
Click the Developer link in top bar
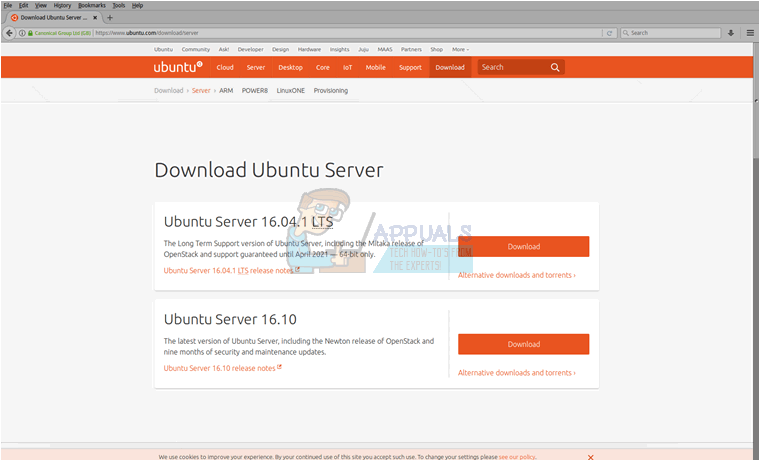(x=250, y=49)
